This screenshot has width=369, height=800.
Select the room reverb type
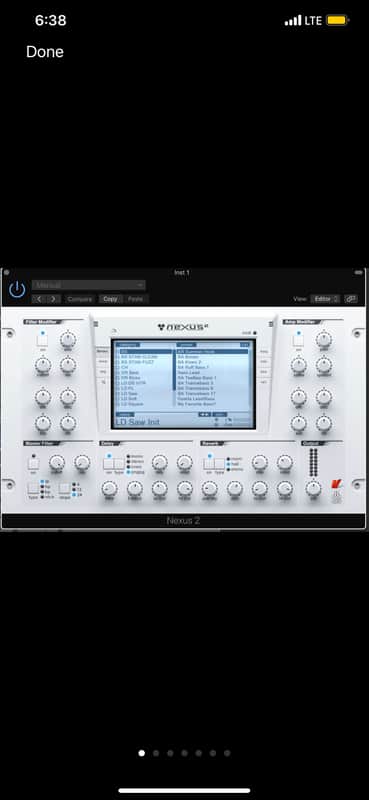(x=234, y=459)
